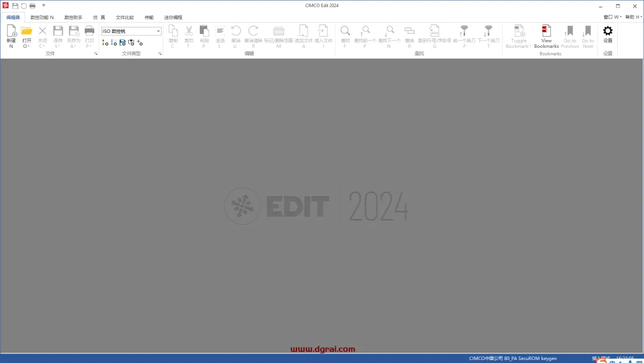Expand the 文件 group dialog launcher
The width and height of the screenshot is (644, 363).
[95, 54]
